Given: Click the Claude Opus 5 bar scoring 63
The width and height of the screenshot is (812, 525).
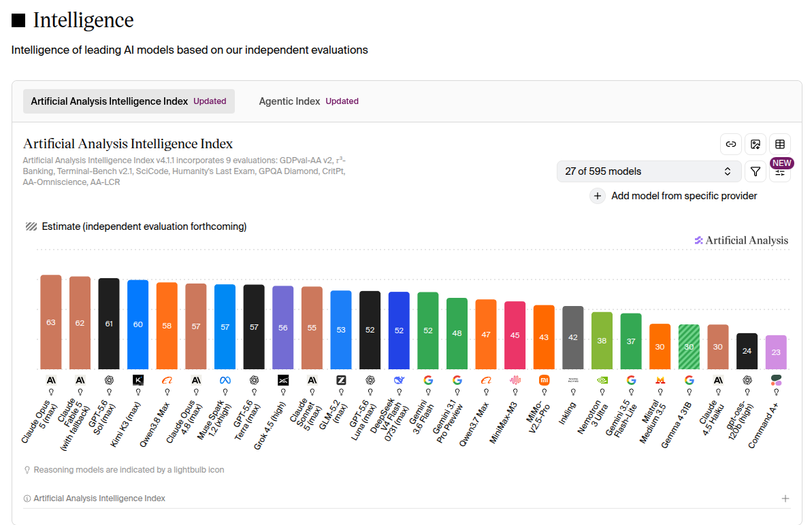Looking at the screenshot, I should tap(51, 322).
